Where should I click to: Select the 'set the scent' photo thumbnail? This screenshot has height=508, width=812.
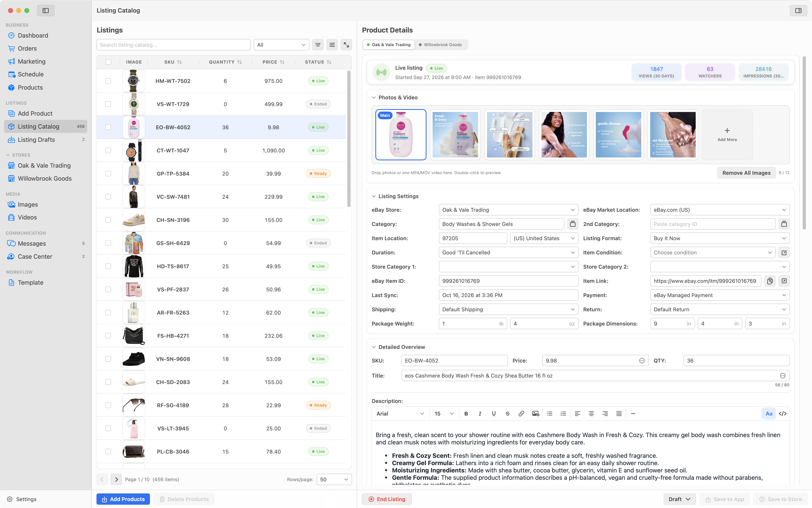(x=672, y=135)
